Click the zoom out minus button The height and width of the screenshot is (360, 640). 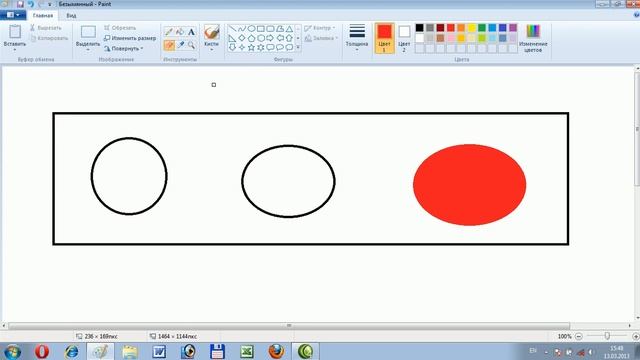coord(579,336)
